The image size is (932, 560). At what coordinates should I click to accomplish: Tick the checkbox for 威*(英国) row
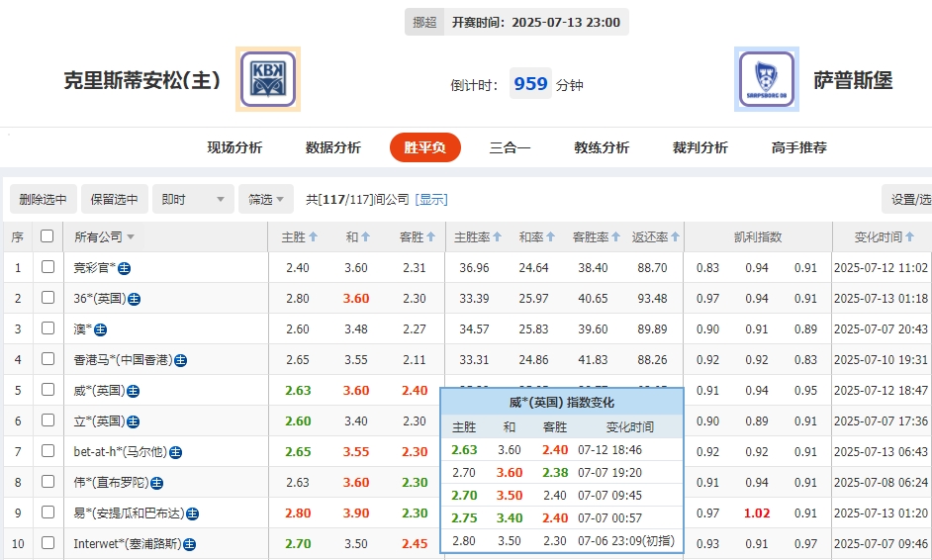pyautogui.click(x=47, y=390)
